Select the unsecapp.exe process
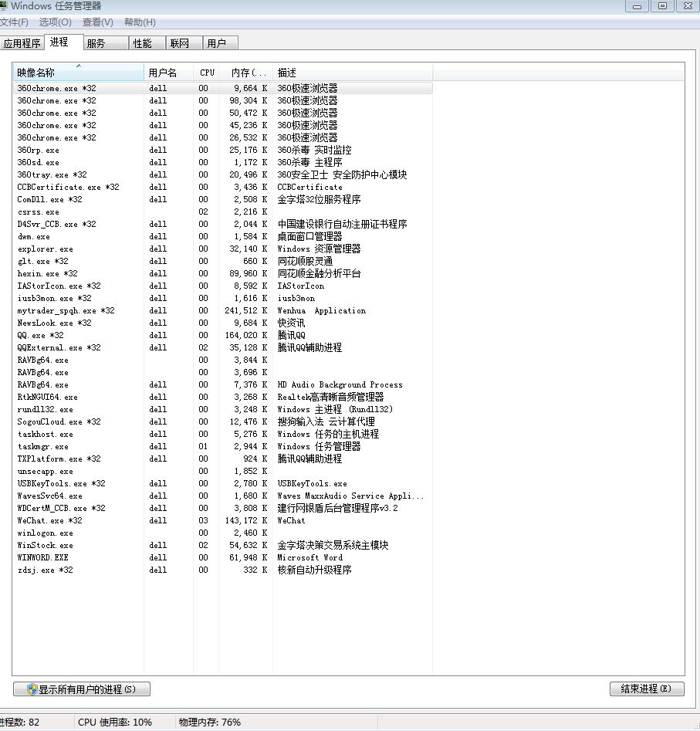The width and height of the screenshot is (700, 731). click(x=223, y=472)
